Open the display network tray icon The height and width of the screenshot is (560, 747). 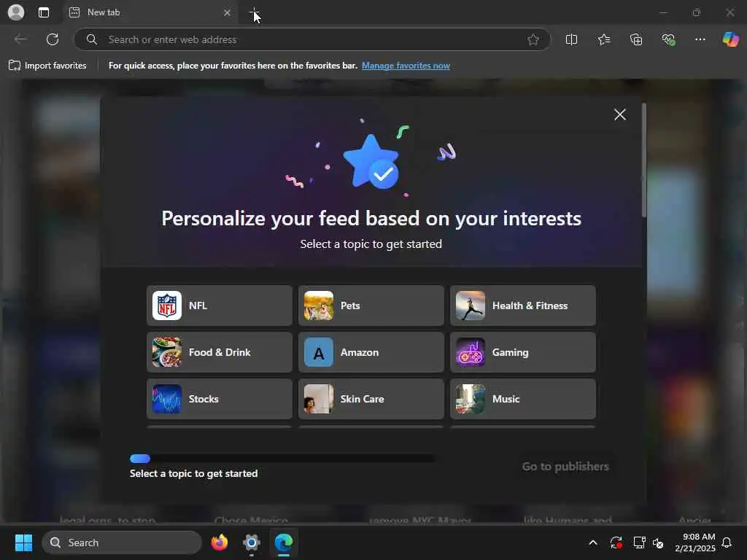639,542
